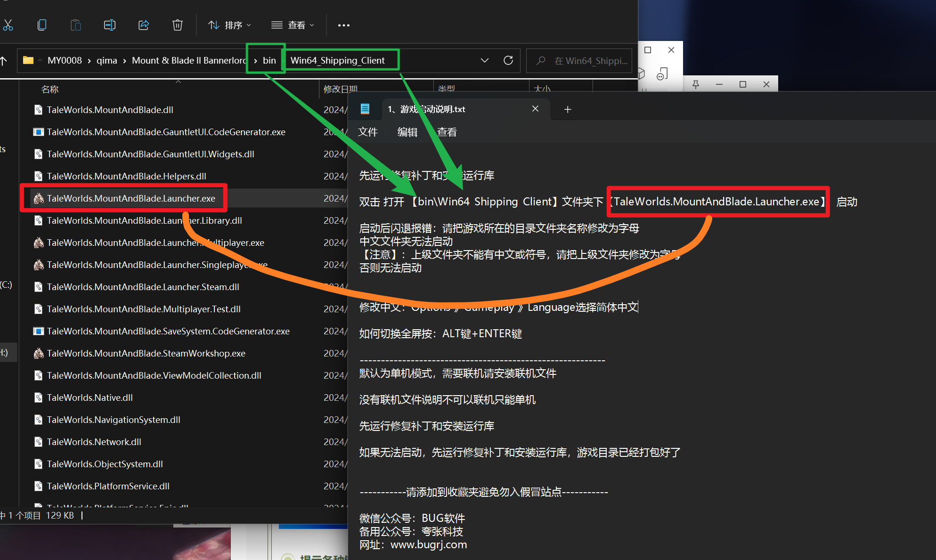
Task: Refresh the current folder view
Action: coord(508,60)
